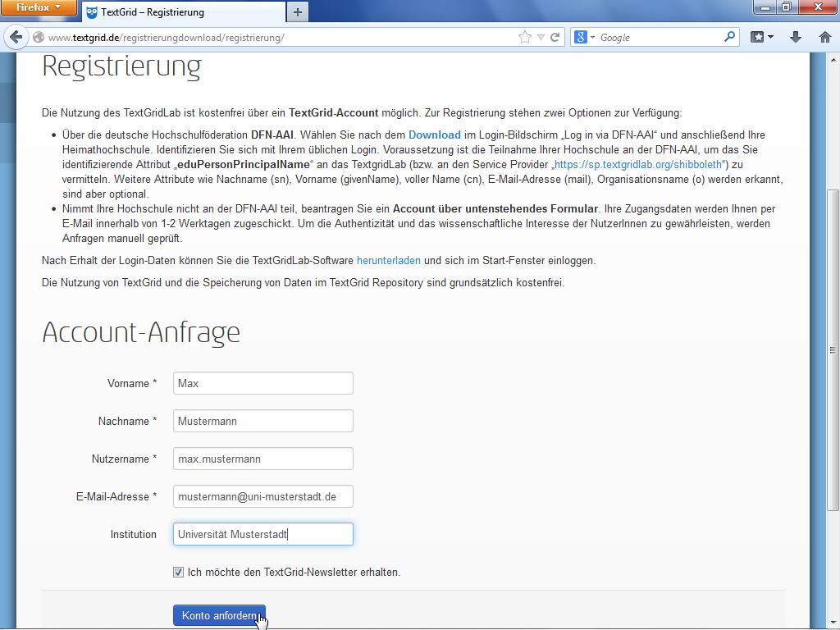Follow the herunterladen link
Screen dimensions: 840x630
(388, 261)
